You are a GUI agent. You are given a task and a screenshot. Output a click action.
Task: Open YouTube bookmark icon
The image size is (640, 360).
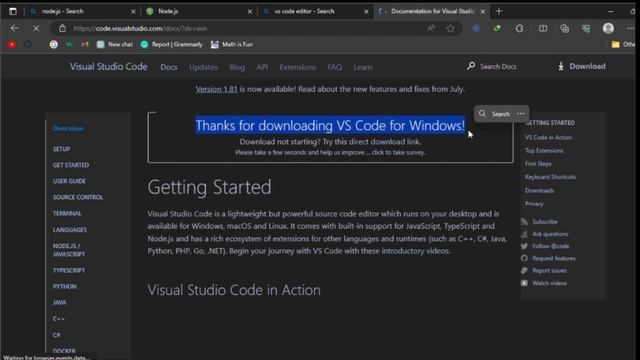coord(12,44)
